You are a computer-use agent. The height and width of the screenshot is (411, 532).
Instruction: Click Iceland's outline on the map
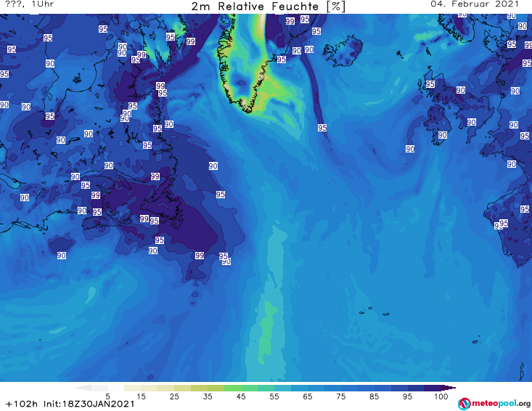tap(343, 52)
